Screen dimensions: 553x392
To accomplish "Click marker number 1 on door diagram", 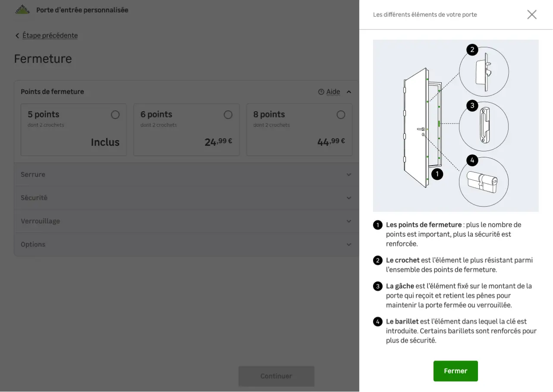I will click(x=437, y=174).
